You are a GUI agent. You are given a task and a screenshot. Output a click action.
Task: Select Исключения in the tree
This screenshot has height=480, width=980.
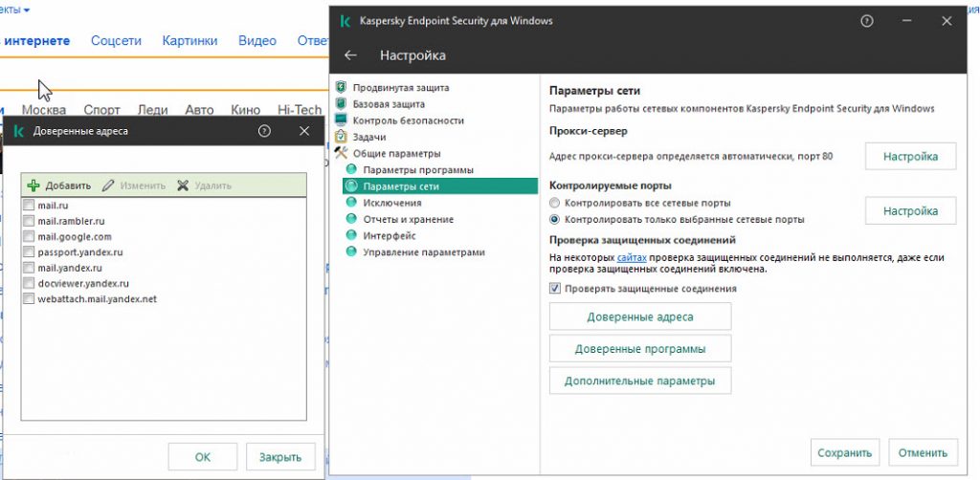pyautogui.click(x=391, y=203)
